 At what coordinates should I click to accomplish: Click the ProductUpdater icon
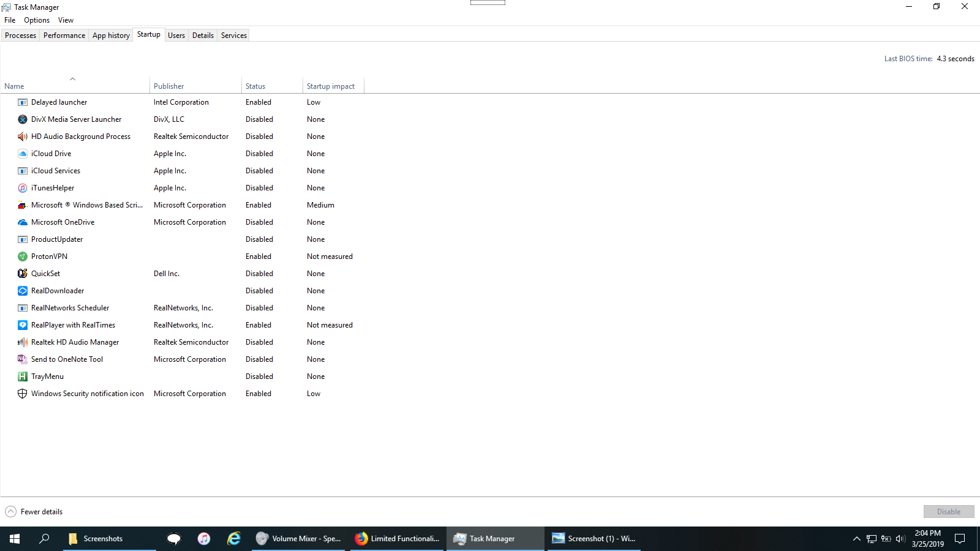click(x=23, y=239)
